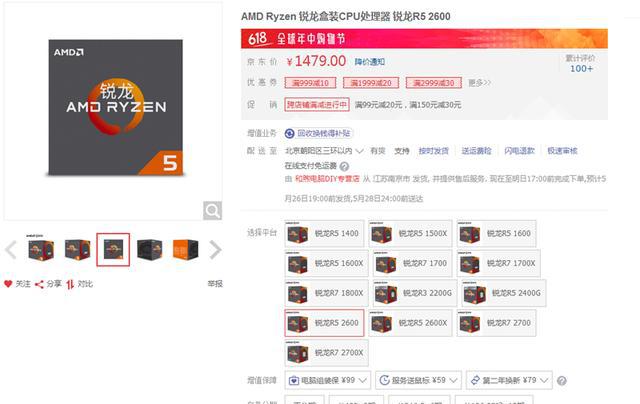Expand the 电脑组装保 ¥99 dropdown
640x404 pixels.
[328, 380]
